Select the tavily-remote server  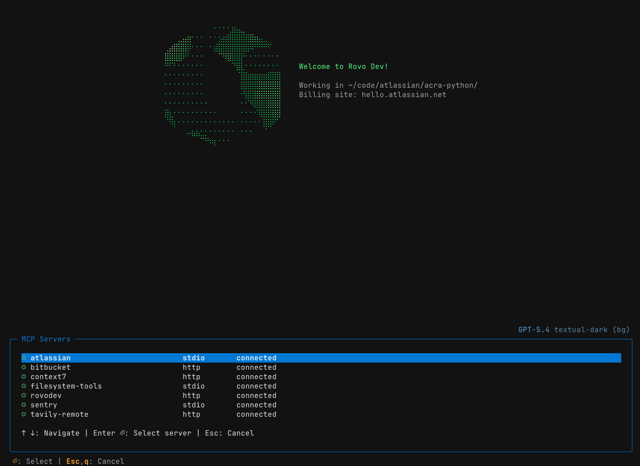(x=321, y=414)
